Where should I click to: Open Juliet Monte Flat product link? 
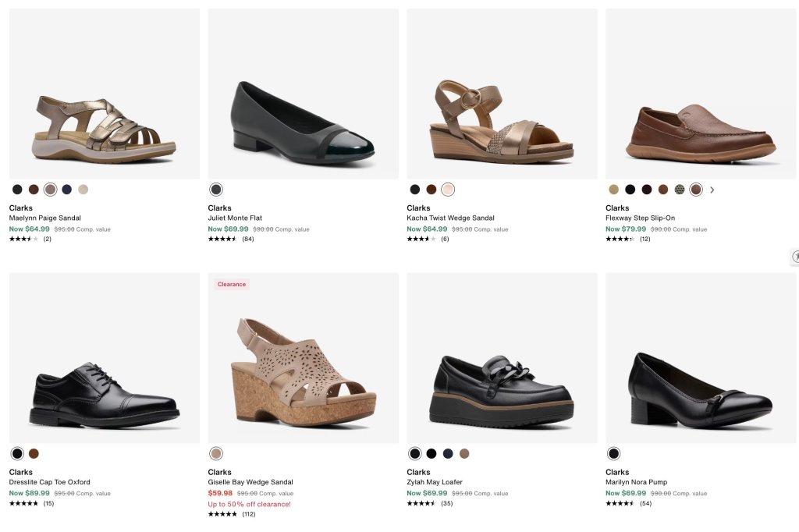click(235, 218)
